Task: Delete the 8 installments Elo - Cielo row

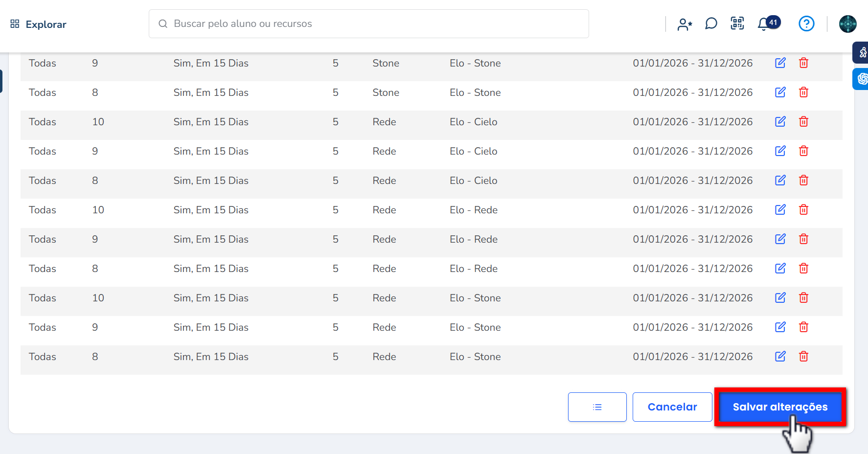Action: (x=803, y=180)
